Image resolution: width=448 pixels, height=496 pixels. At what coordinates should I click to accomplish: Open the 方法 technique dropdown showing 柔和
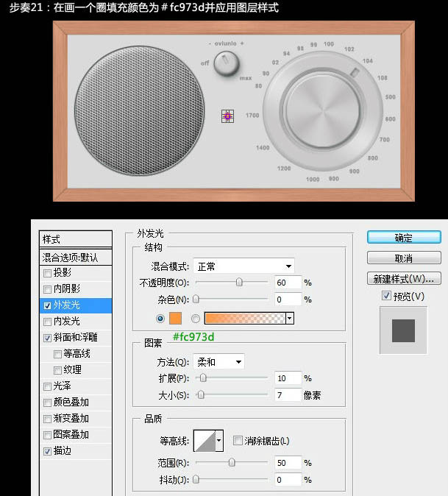[x=218, y=361]
